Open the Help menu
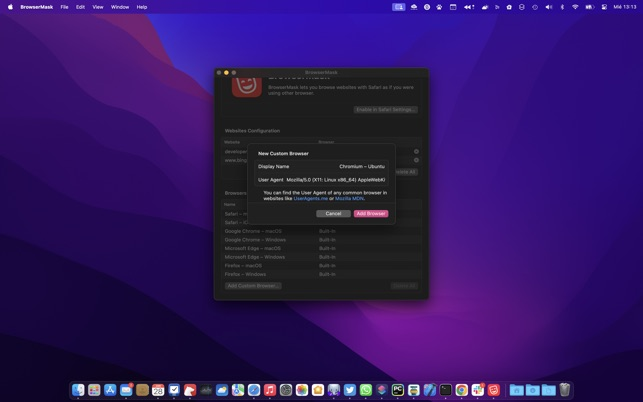Screen dimensions: 643x402 click(x=142, y=7)
